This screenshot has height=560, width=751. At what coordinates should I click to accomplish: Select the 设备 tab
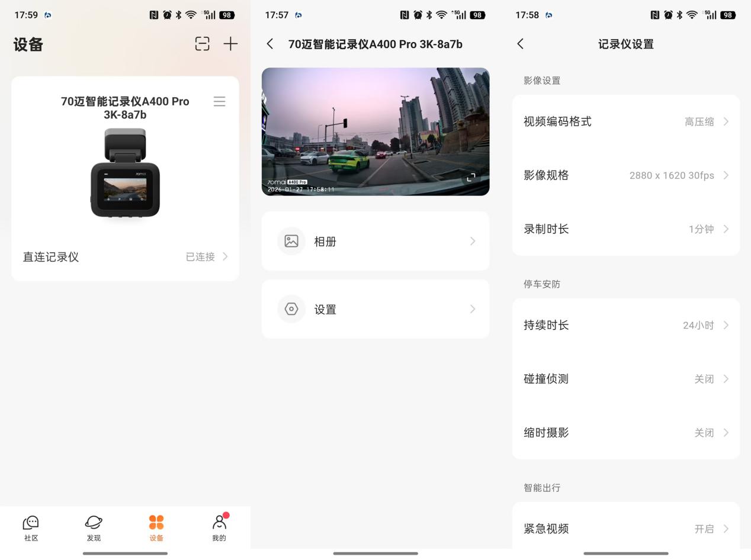pos(156,528)
